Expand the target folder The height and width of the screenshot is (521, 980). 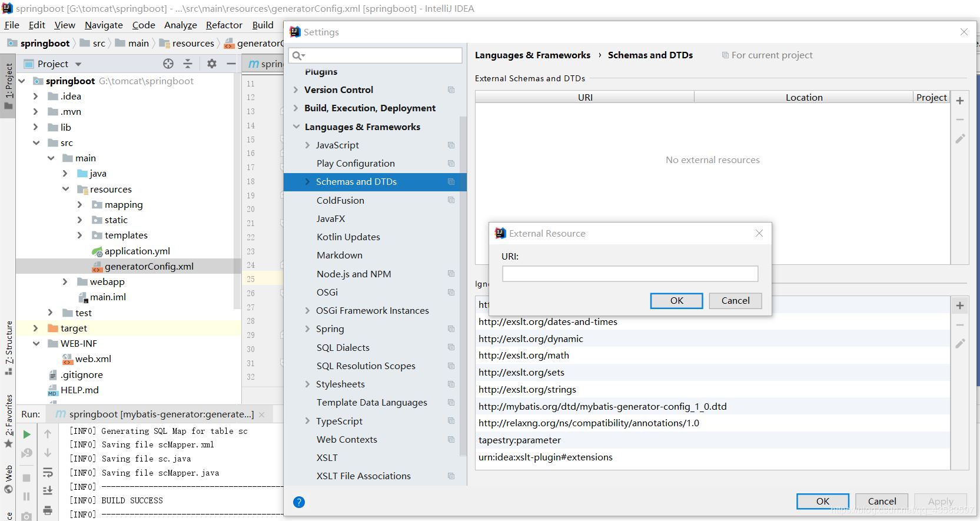[35, 328]
